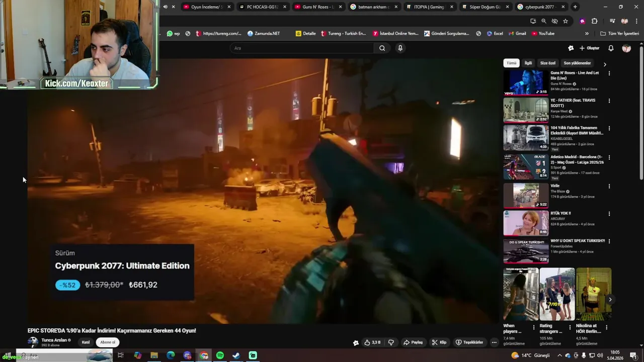Subscribe using Abone ol button
644x362 pixels.
tap(108, 342)
